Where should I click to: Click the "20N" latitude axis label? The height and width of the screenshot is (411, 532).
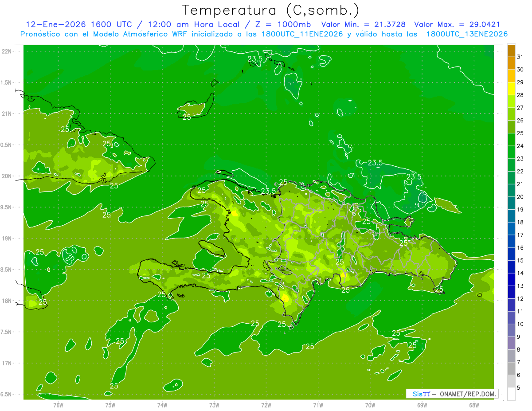point(7,176)
